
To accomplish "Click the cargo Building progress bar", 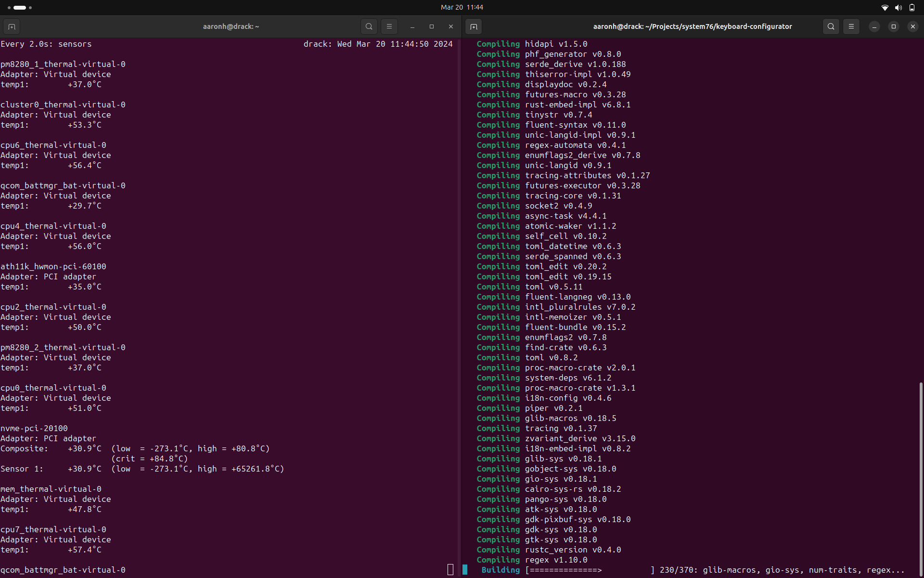I will click(590, 570).
